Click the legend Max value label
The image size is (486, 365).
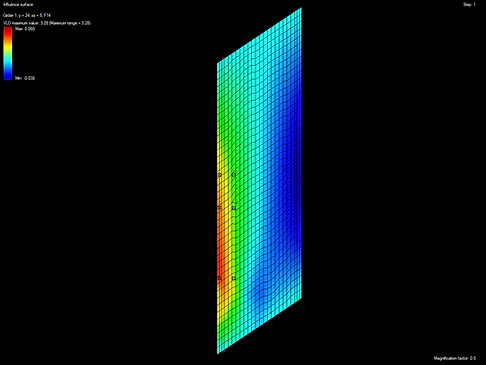(x=25, y=29)
